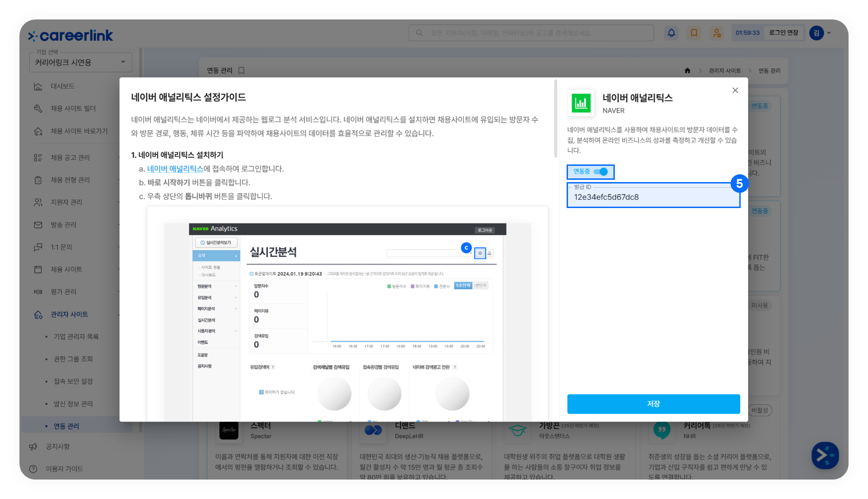The height and width of the screenshot is (499, 868).
Task: Click the dashboard chart icon
Action: point(38,86)
